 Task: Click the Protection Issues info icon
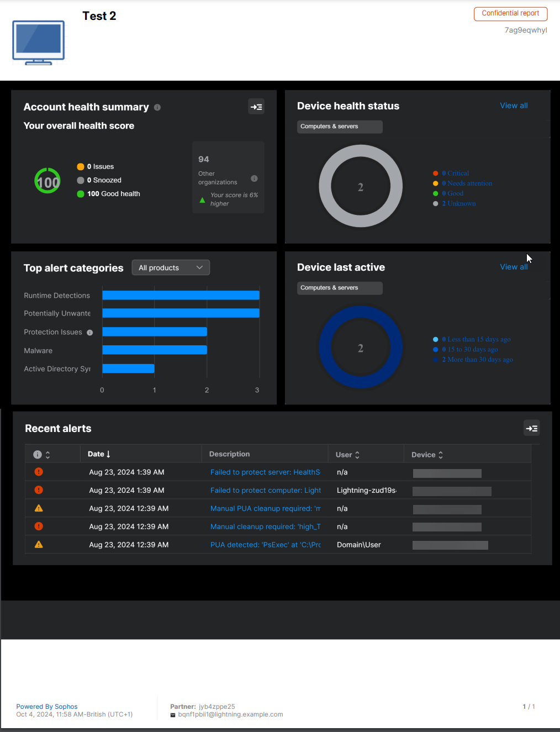click(x=90, y=333)
